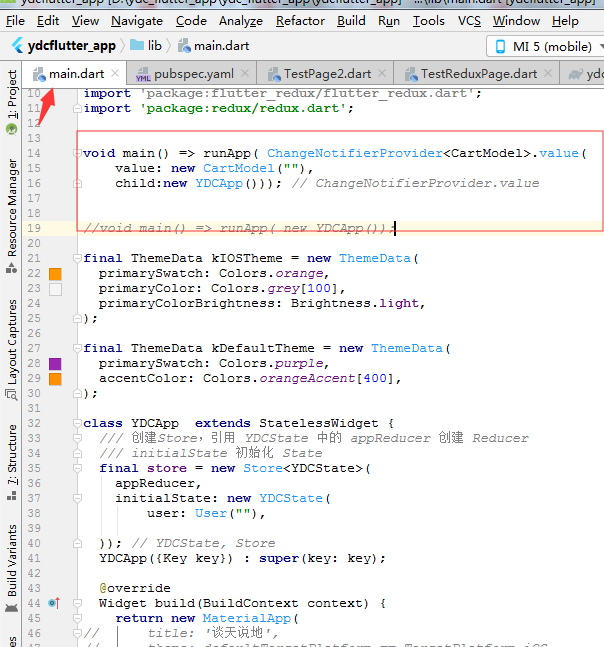Open the Refactor menu

[x=300, y=21]
